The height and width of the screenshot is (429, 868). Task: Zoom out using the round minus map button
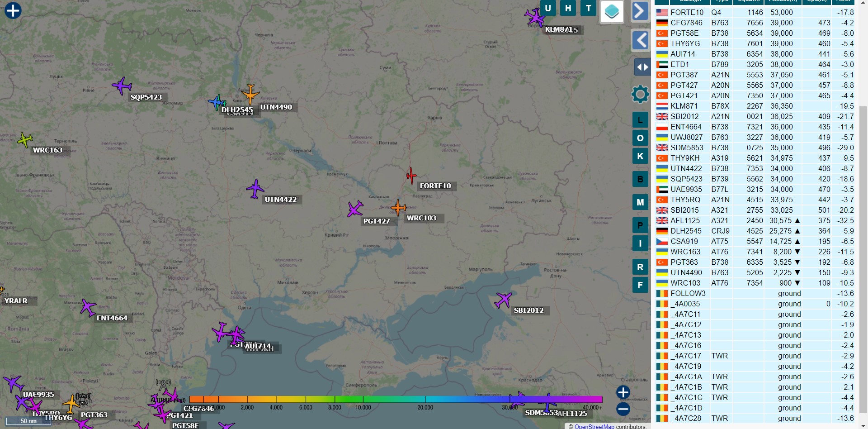coord(623,409)
